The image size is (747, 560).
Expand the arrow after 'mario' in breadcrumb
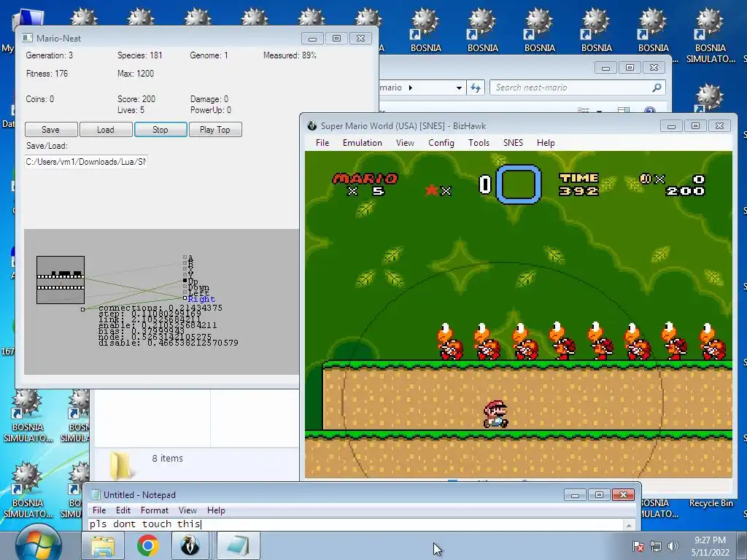[x=411, y=87]
